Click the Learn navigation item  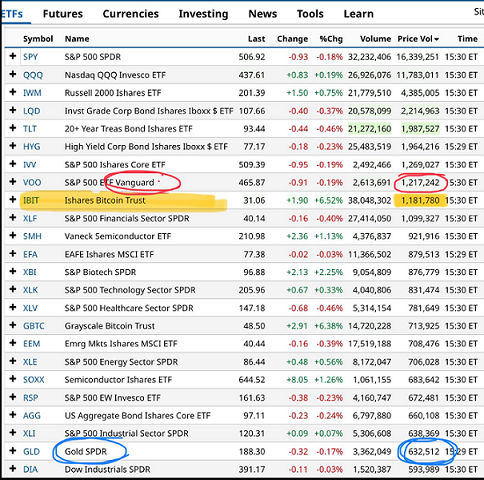pos(359,14)
